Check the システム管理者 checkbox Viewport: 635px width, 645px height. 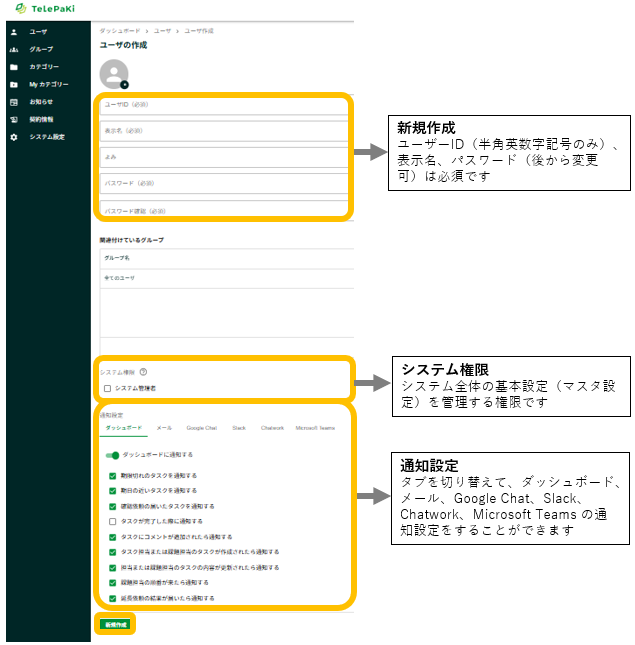tap(108, 388)
